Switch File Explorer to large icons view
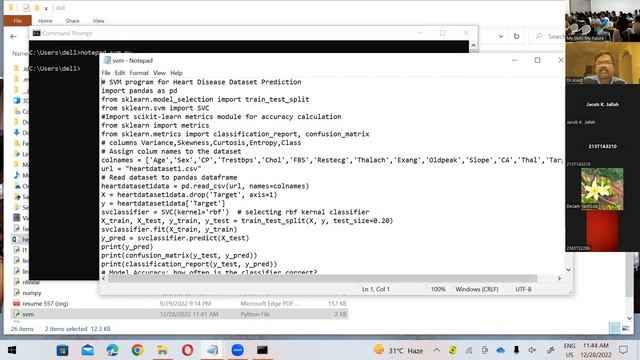 pos(625,328)
